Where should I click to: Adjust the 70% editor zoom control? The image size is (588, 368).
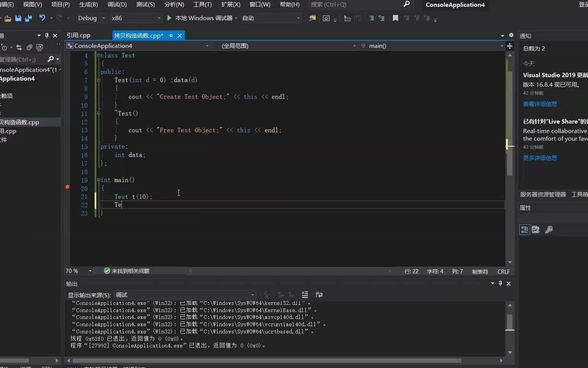pos(78,271)
